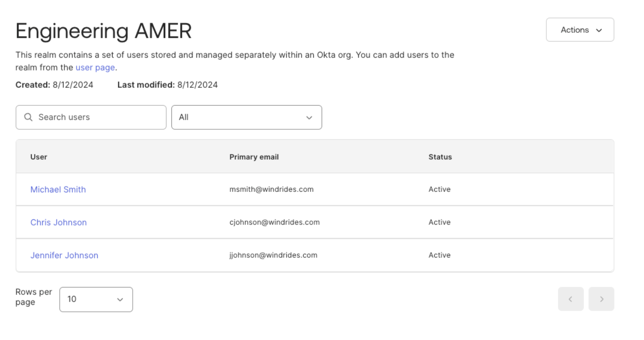Click the Primary email column header
The width and height of the screenshot is (644, 340).
pyautogui.click(x=254, y=157)
